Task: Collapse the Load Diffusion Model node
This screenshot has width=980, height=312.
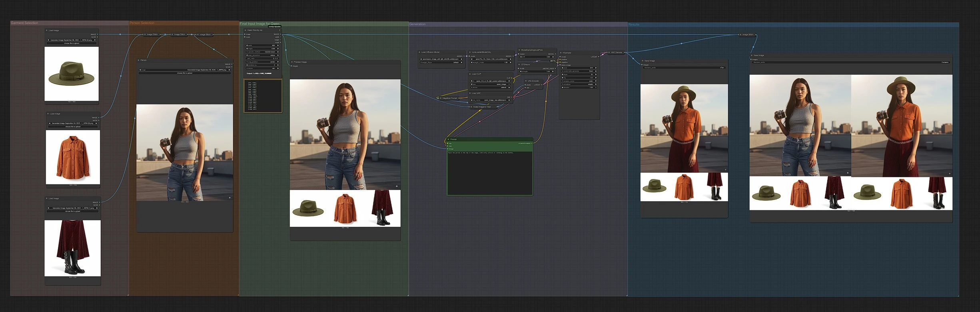Action: [419, 52]
